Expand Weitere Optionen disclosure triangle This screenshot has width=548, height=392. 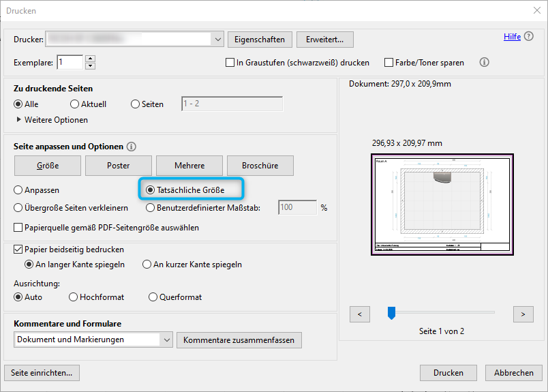click(19, 119)
